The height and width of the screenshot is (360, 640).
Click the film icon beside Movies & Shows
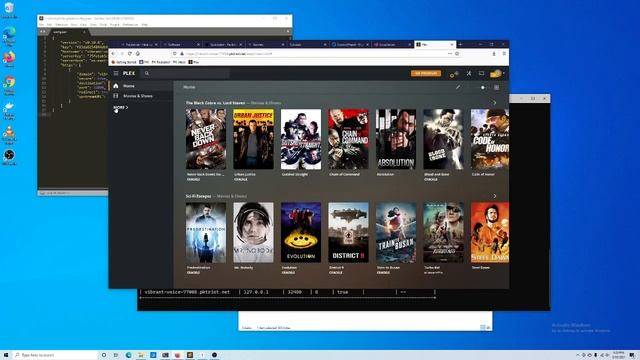[116, 96]
